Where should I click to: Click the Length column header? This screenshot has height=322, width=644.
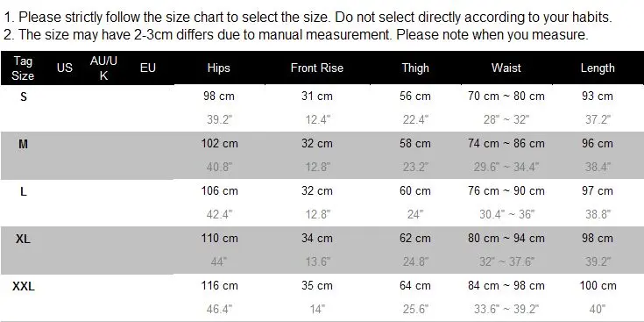tap(598, 68)
